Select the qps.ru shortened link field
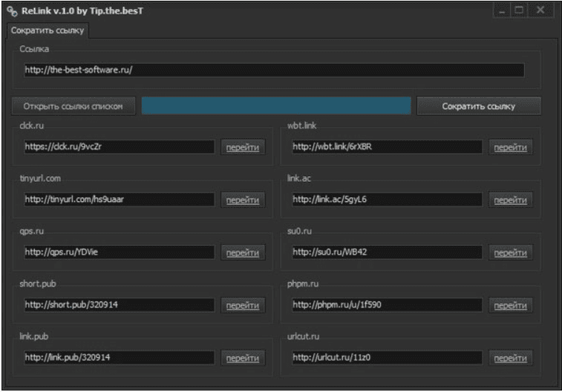The image size is (562, 392). 119,252
